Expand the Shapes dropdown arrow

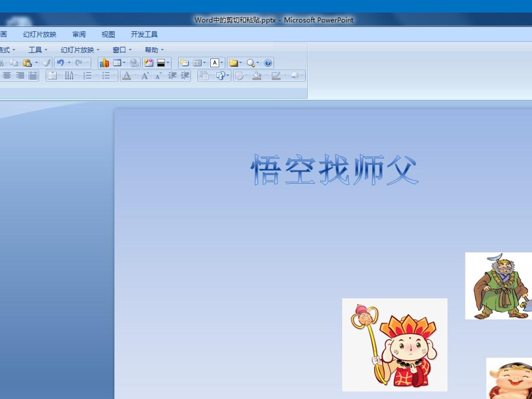[228, 76]
